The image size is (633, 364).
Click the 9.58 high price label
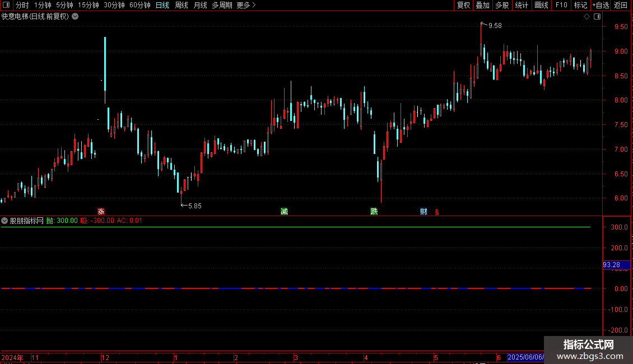(495, 26)
